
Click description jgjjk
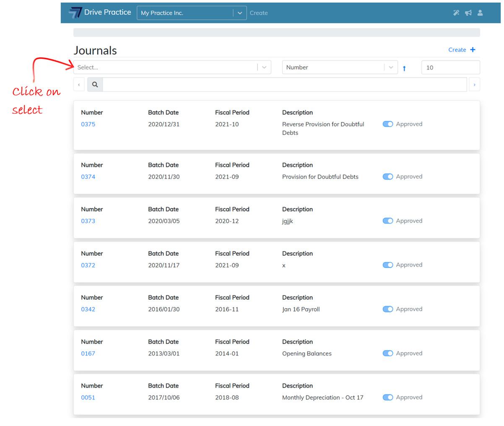point(288,221)
